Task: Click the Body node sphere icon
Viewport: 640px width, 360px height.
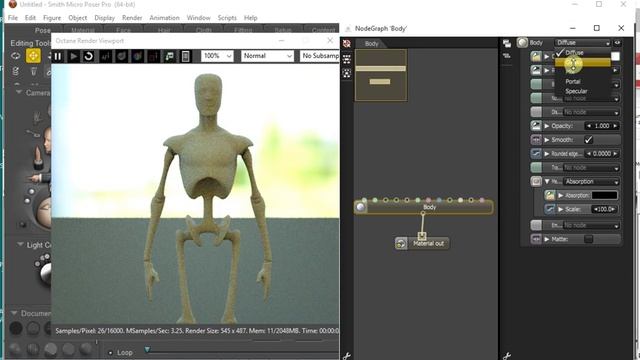Action: (x=360, y=207)
